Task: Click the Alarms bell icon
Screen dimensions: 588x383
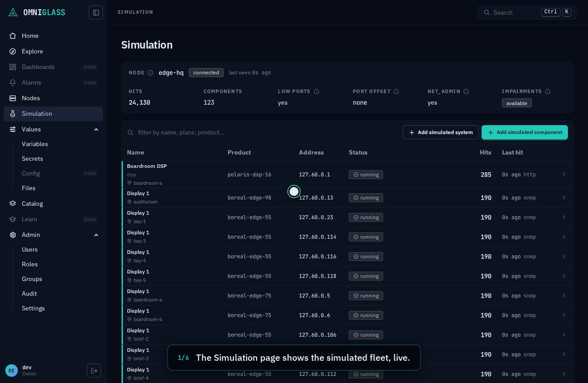Action: click(13, 82)
